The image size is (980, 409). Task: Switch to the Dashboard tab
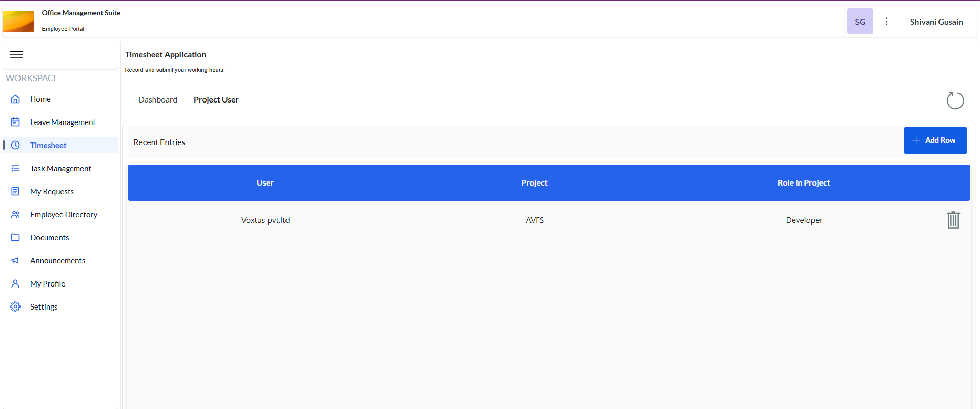(x=158, y=100)
